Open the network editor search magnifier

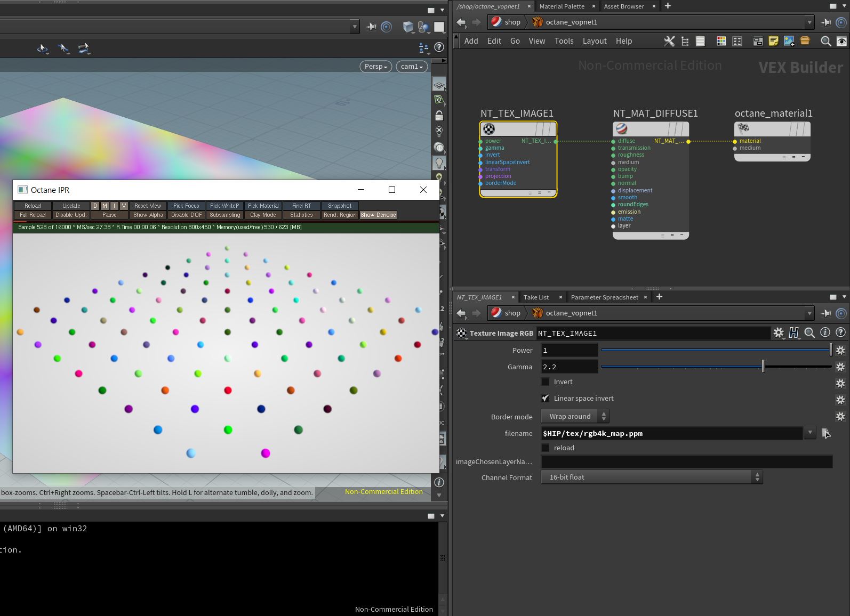tap(825, 41)
